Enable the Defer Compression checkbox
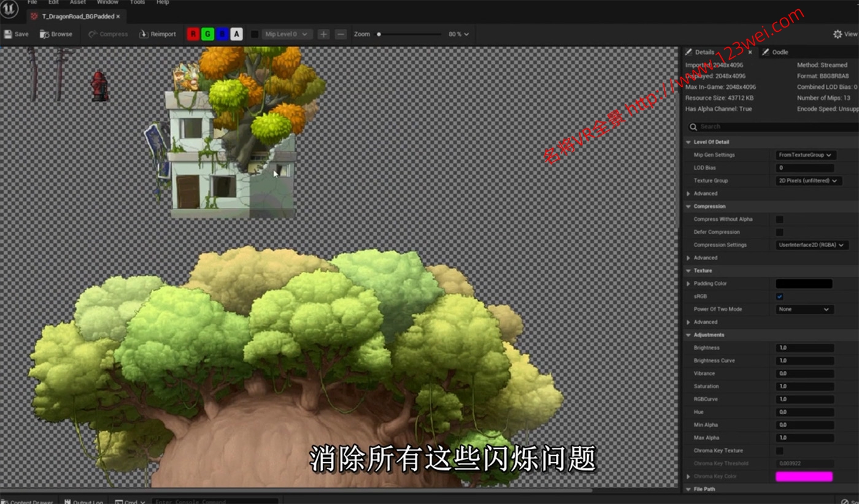The height and width of the screenshot is (504, 859). coord(779,232)
